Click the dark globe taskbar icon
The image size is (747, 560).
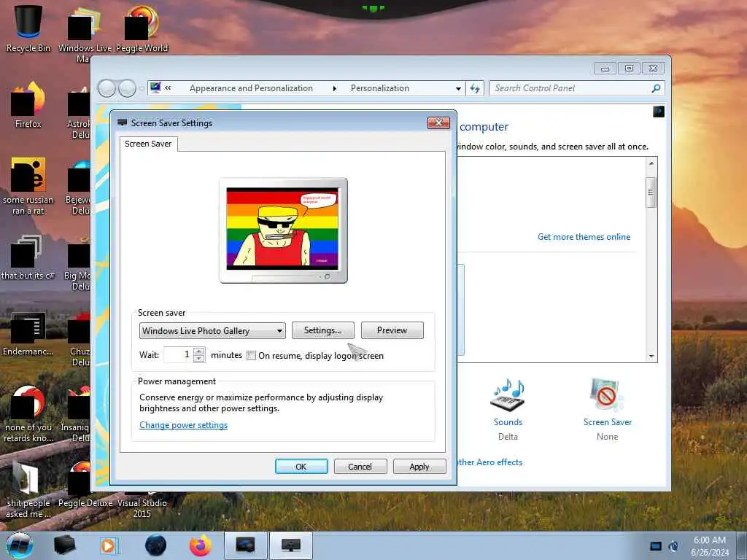click(x=156, y=545)
